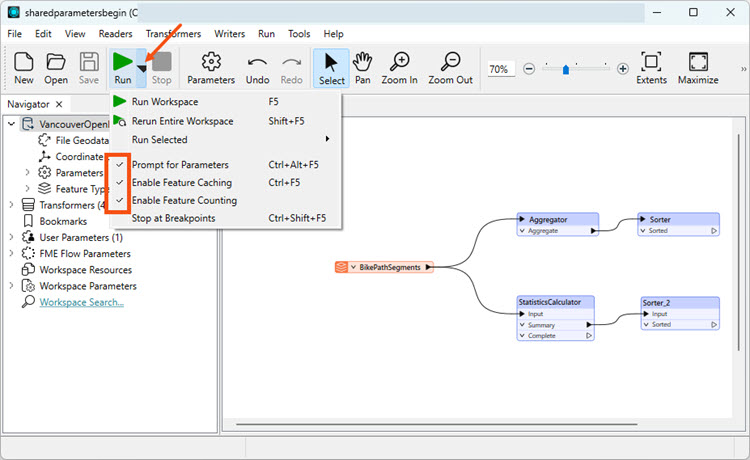The height and width of the screenshot is (460, 750).
Task: Click the Extents toolbar icon
Action: [651, 68]
